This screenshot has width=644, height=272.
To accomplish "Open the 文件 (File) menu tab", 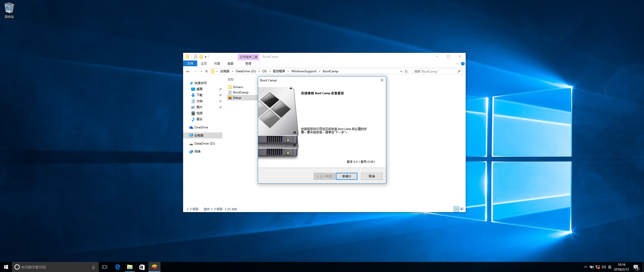I will (x=190, y=64).
